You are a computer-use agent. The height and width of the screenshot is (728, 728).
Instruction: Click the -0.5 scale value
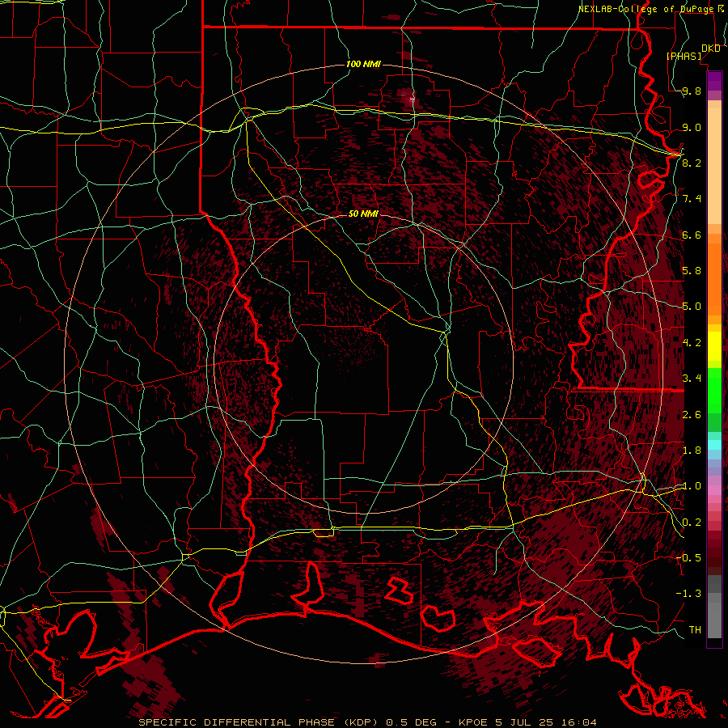click(688, 557)
